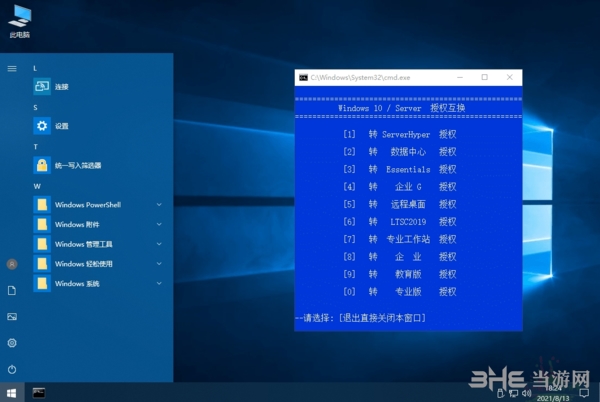
Task: Click option [9] 教育版 line in cmd
Action: click(399, 274)
